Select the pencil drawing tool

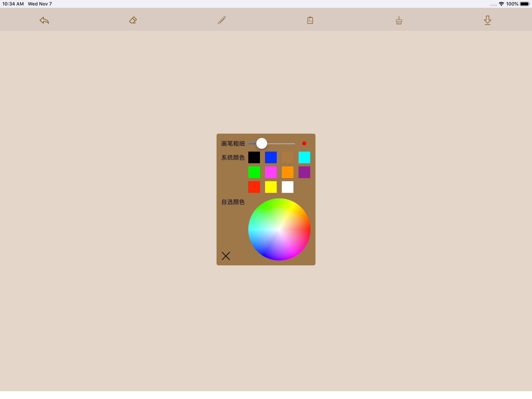[x=222, y=20]
